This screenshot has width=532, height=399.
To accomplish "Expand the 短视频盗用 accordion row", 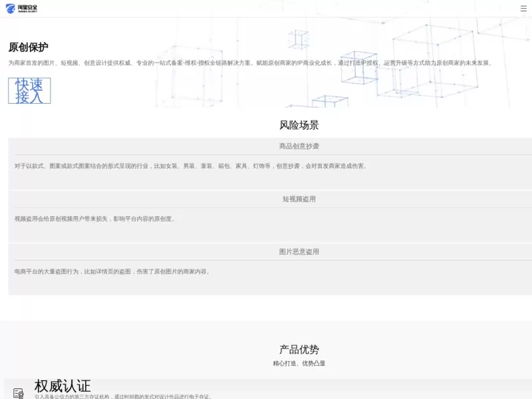I will pyautogui.click(x=298, y=198).
